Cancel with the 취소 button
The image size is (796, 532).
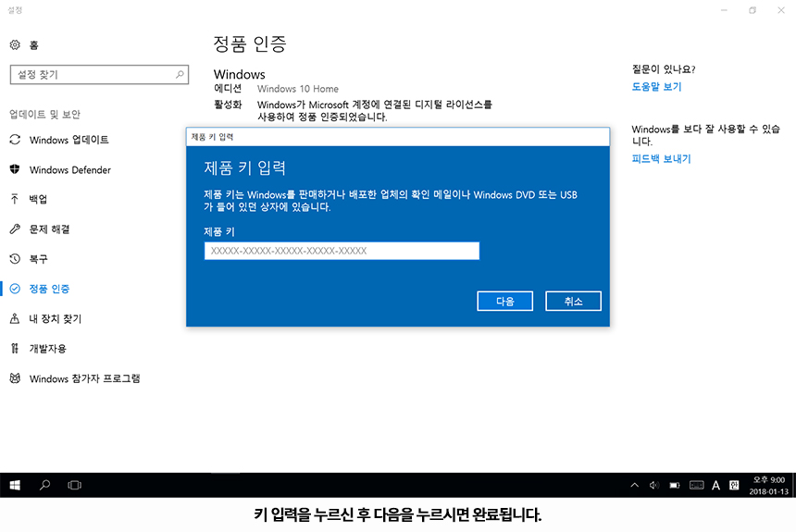(573, 301)
